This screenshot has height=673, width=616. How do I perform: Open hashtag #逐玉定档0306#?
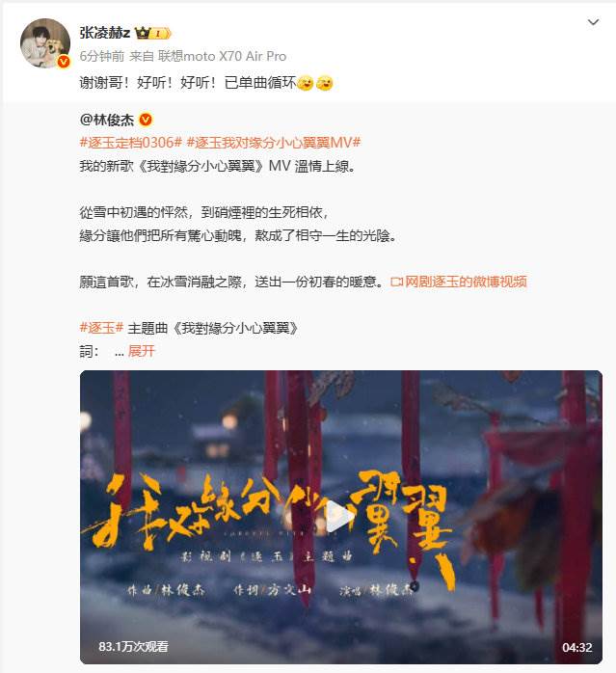point(131,142)
